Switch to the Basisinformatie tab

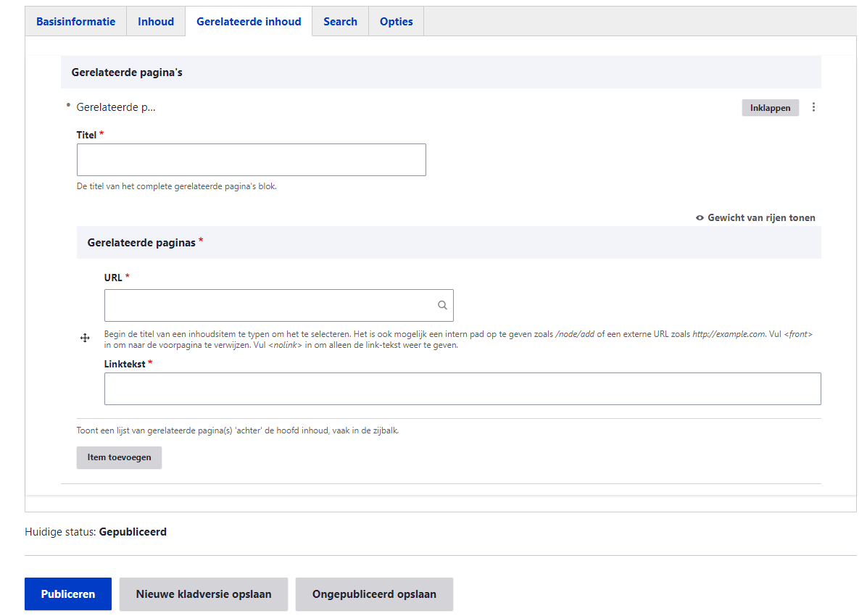[x=76, y=22]
